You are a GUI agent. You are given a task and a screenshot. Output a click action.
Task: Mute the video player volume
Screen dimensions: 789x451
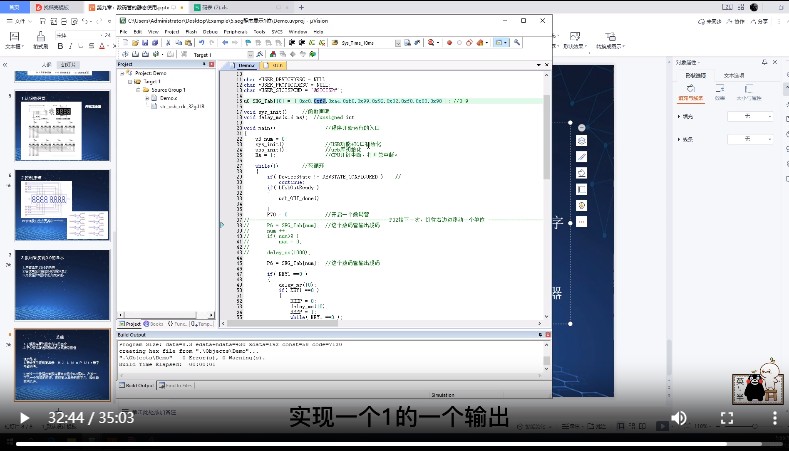click(678, 418)
